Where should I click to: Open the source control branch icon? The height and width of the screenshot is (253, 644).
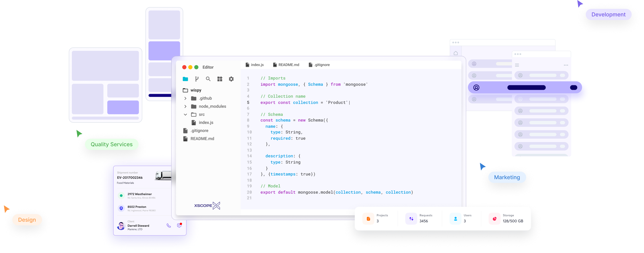tap(197, 79)
